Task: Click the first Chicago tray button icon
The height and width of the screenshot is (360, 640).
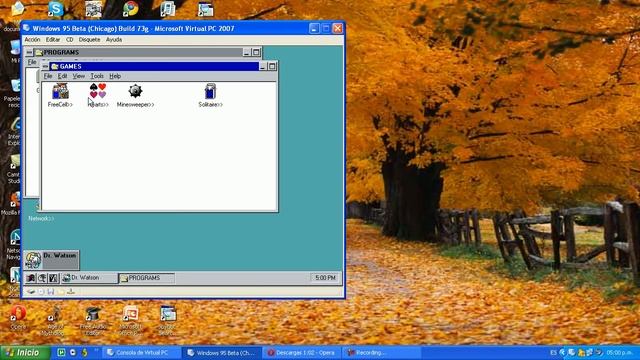Action: click(31, 278)
